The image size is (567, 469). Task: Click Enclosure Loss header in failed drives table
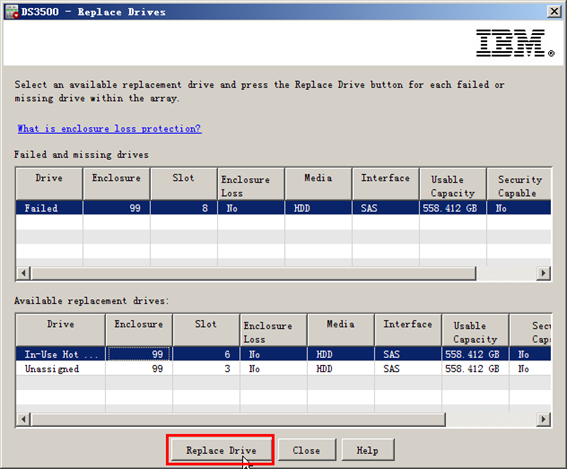[x=251, y=184]
